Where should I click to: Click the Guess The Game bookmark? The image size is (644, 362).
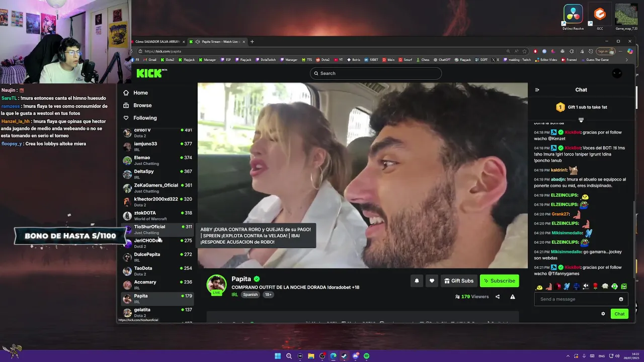click(x=595, y=60)
